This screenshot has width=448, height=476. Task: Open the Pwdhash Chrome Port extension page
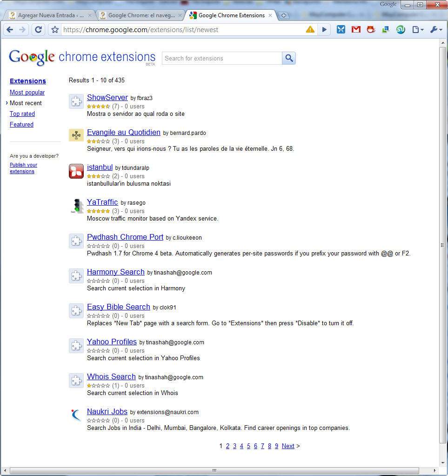point(125,237)
